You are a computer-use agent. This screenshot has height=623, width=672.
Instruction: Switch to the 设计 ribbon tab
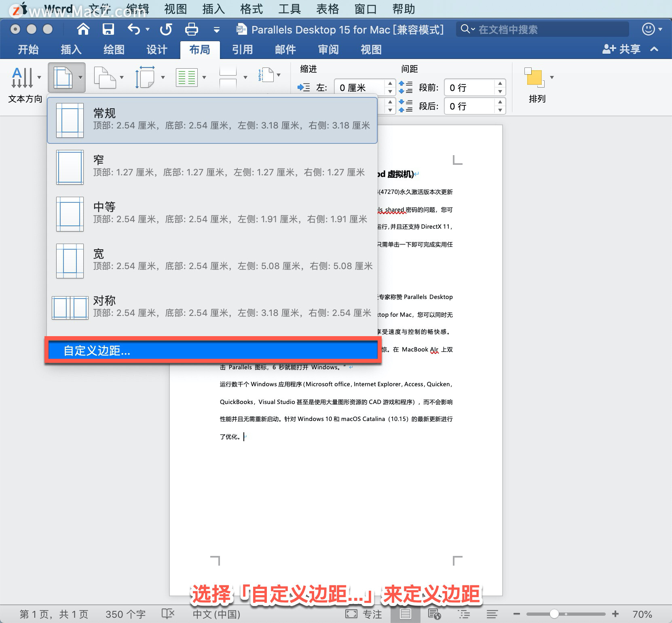click(x=157, y=50)
